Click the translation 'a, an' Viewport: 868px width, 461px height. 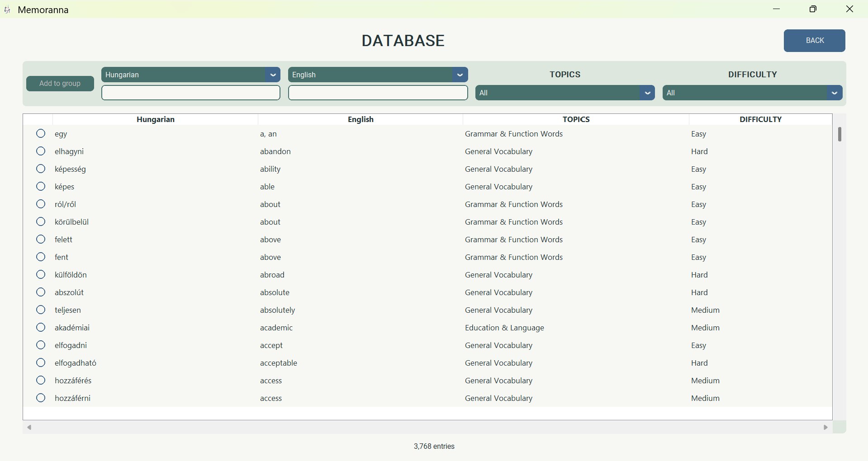pos(268,134)
